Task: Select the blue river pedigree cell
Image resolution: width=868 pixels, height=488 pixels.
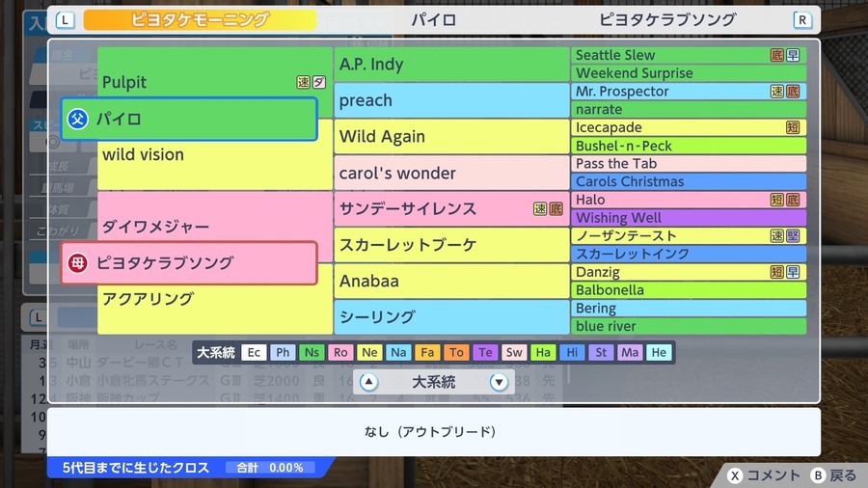Action: (689, 326)
